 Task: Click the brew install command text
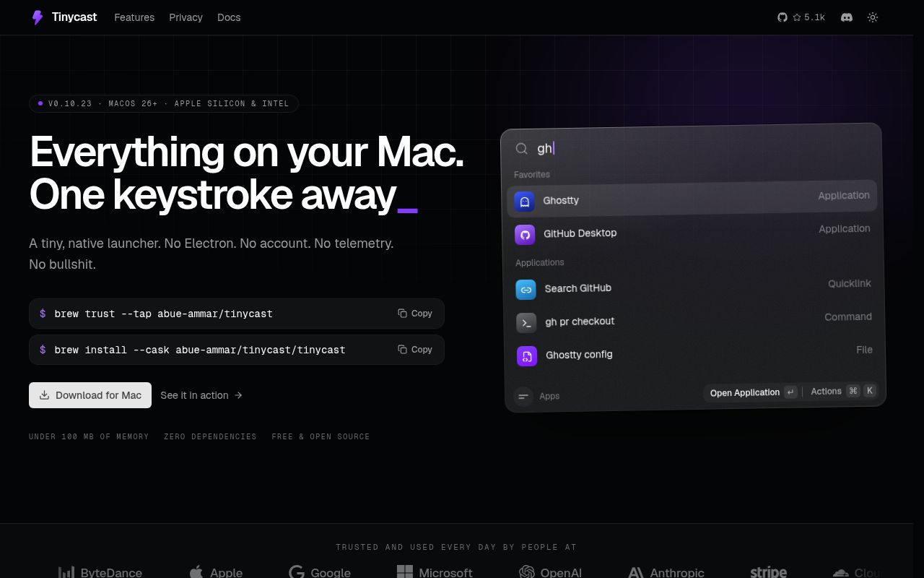tap(200, 350)
